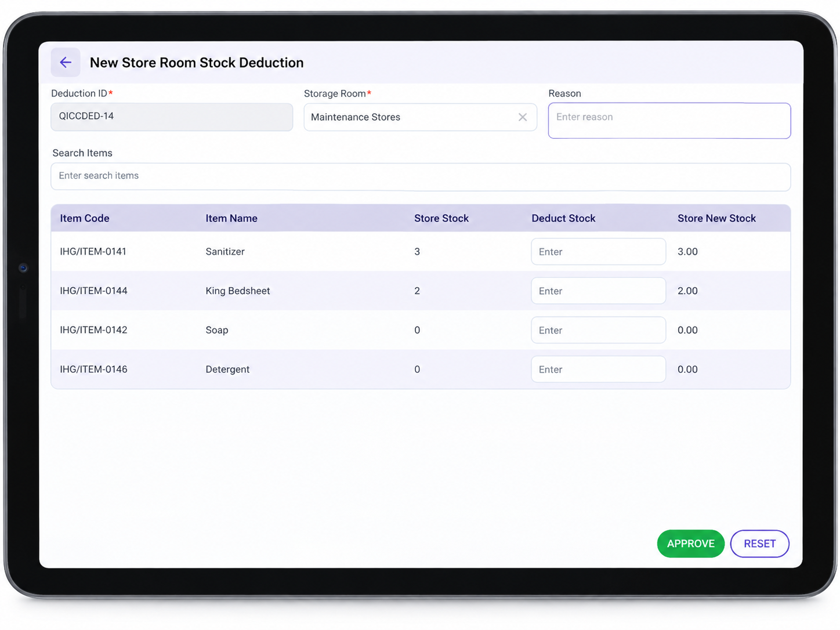Approve the stock deduction
This screenshot has width=840, height=630.
point(691,544)
